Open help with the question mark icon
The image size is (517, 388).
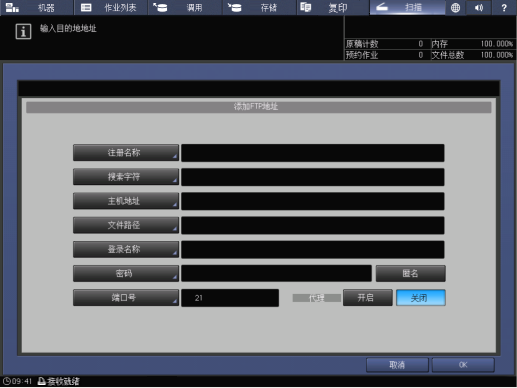pos(504,7)
